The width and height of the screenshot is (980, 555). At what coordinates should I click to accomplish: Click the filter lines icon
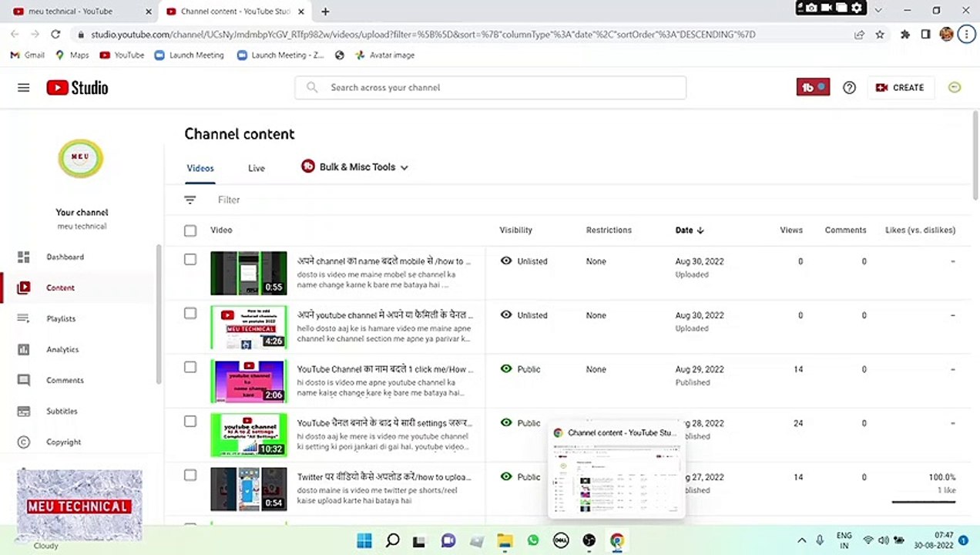pos(190,200)
